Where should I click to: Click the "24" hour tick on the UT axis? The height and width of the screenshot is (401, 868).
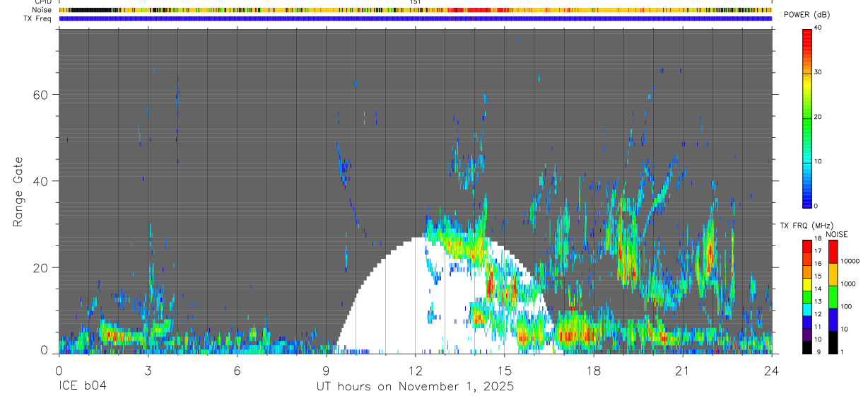coord(772,371)
